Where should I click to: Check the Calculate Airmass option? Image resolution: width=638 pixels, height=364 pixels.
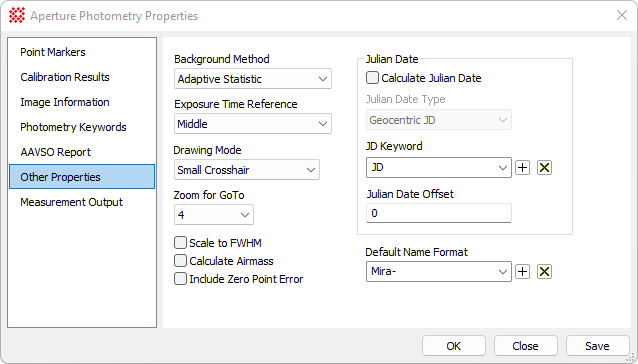[180, 261]
